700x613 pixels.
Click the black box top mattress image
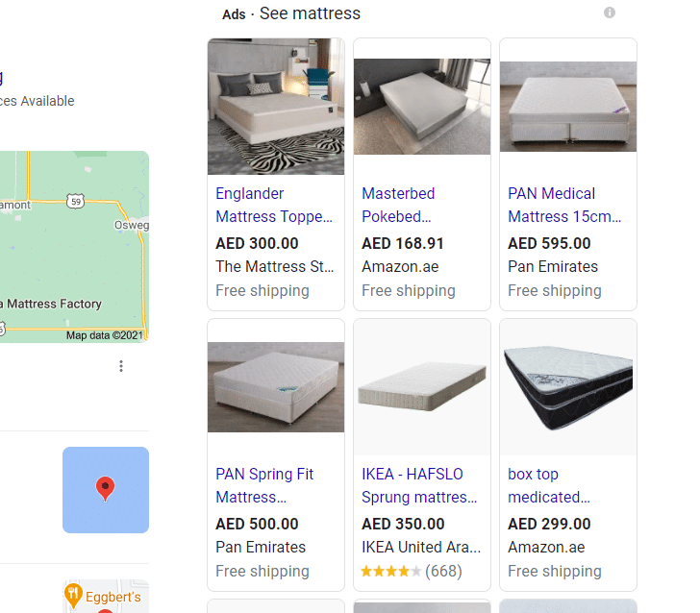click(x=568, y=386)
